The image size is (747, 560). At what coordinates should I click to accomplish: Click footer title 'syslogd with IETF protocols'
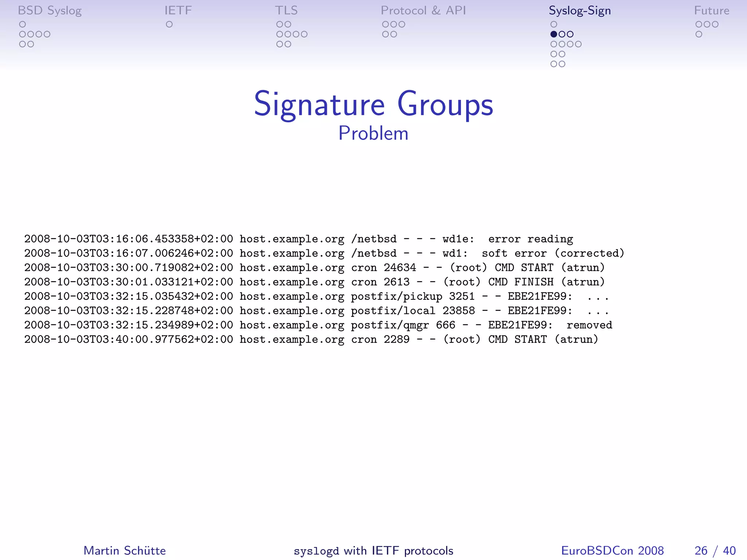point(373,551)
